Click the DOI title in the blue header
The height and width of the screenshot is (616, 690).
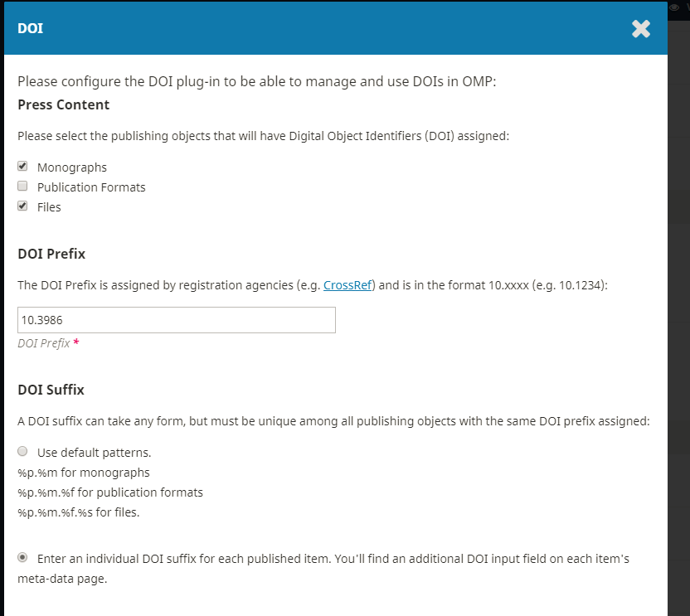[31, 28]
